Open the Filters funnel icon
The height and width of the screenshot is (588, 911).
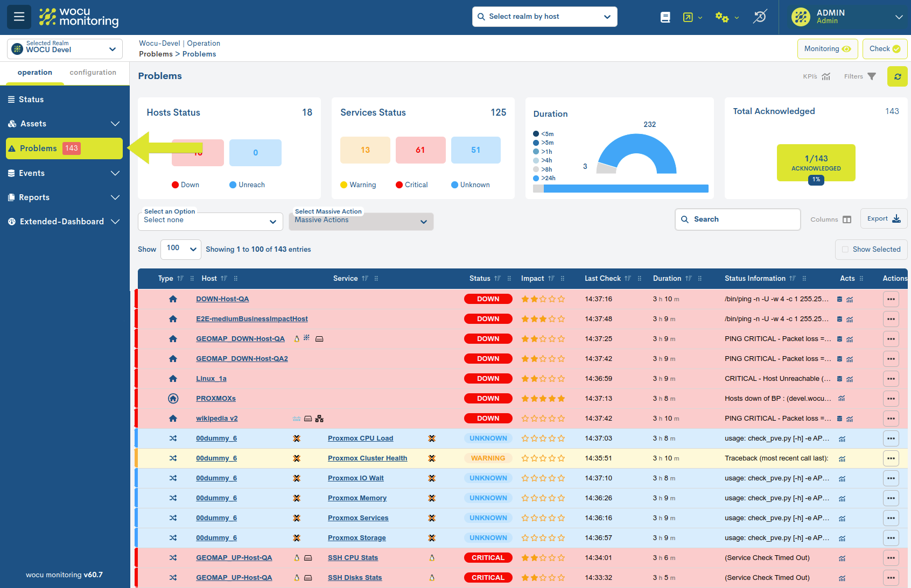pos(872,76)
